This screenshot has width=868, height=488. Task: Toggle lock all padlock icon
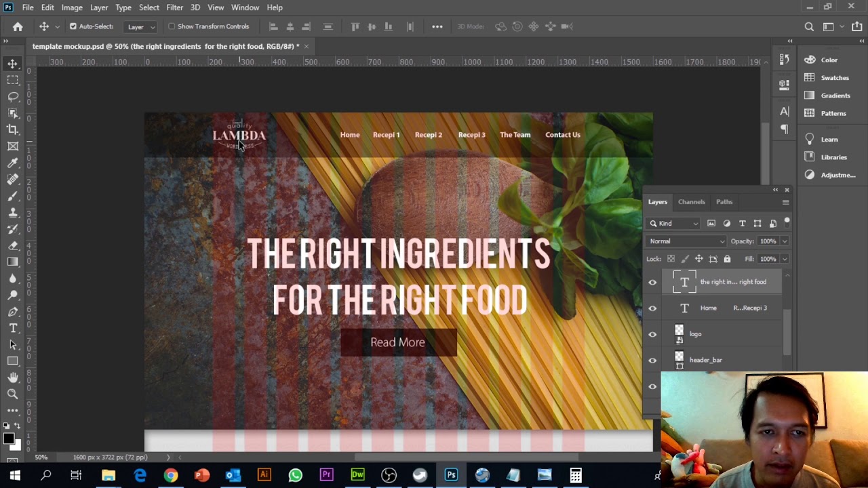click(x=727, y=259)
